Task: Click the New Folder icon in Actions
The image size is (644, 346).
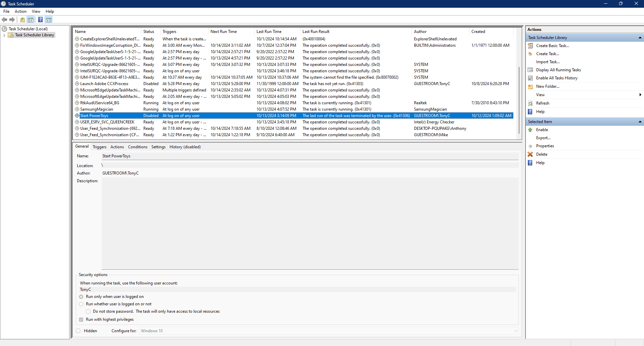Action: click(531, 86)
